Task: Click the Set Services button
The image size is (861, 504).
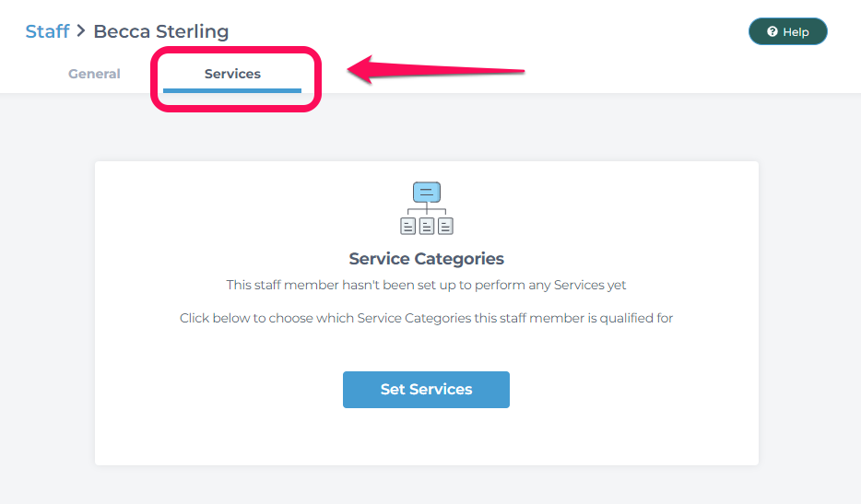Action: pyautogui.click(x=426, y=390)
